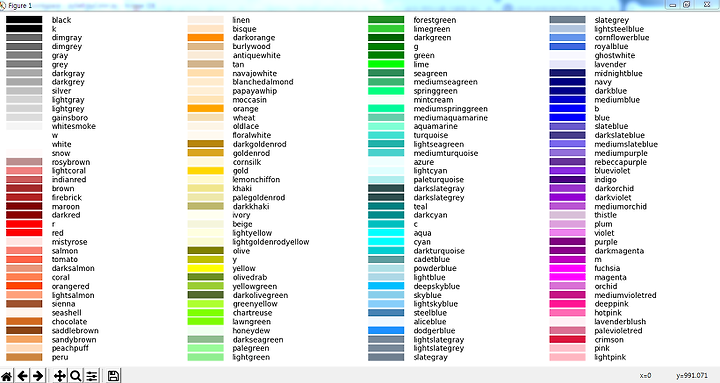Click the 'blanchedalmond' label
This screenshot has height=383, width=720.
point(263,82)
